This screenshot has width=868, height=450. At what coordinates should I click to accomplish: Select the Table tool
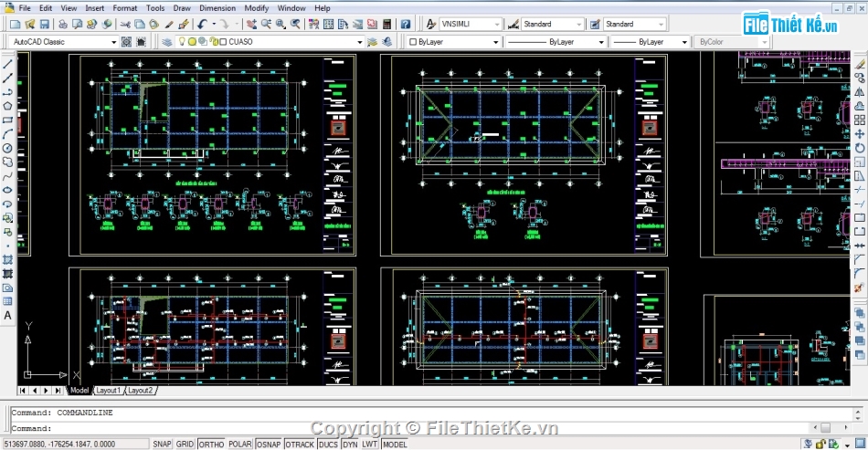tap(7, 301)
